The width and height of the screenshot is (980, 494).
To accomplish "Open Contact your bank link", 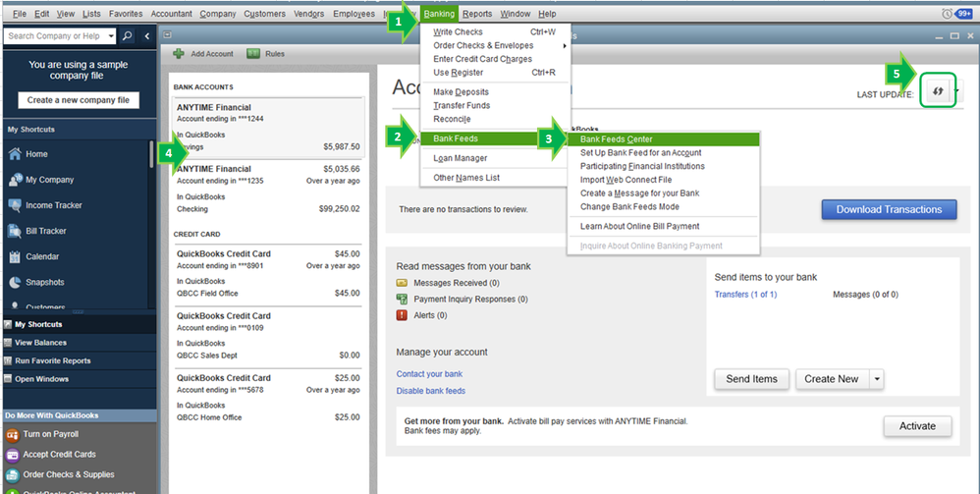I will (429, 374).
